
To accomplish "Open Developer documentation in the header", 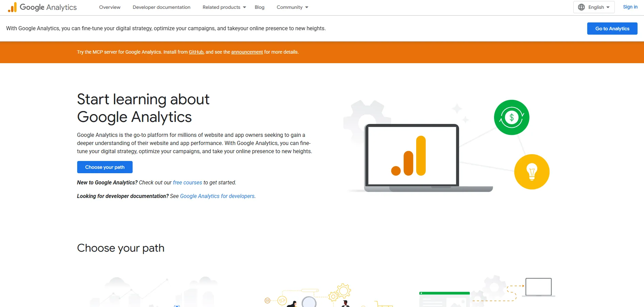I will (162, 7).
